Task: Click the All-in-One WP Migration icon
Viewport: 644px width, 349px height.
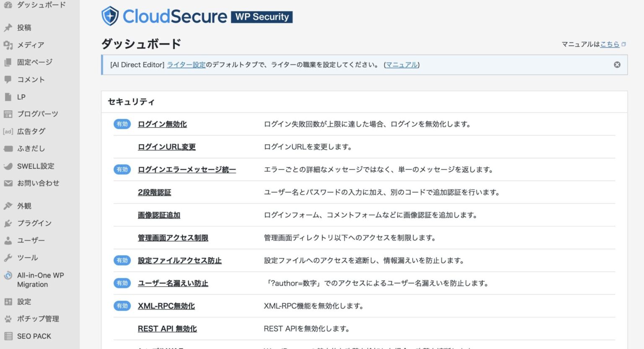Action: coord(8,275)
